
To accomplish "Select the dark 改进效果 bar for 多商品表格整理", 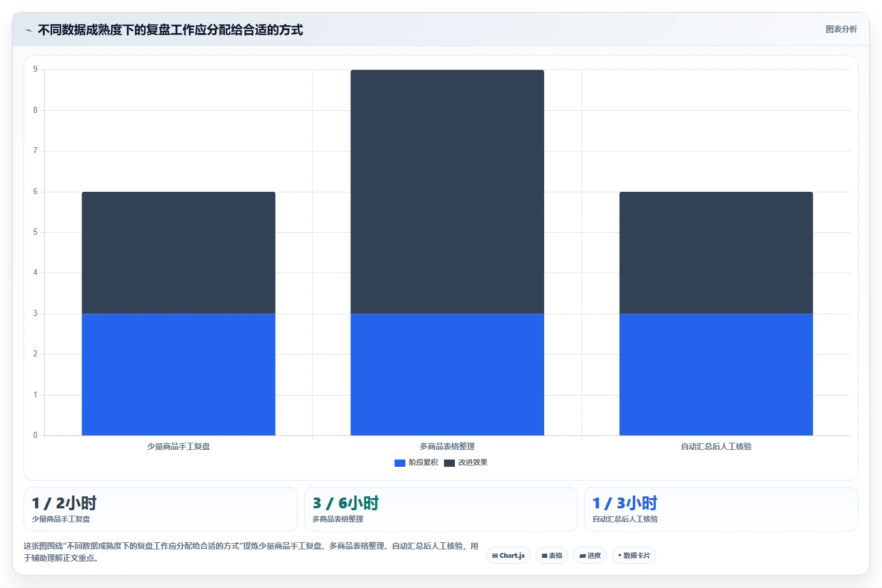I will (x=447, y=192).
